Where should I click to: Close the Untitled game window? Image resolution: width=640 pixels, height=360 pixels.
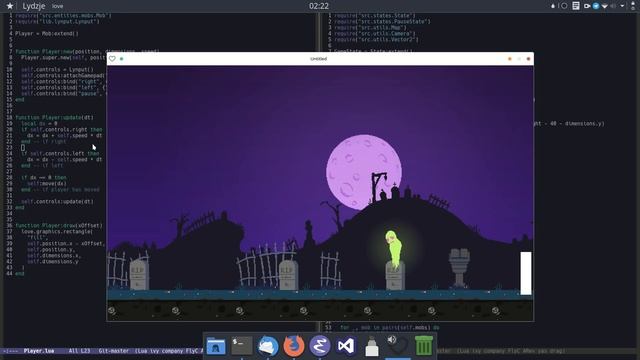[528, 59]
